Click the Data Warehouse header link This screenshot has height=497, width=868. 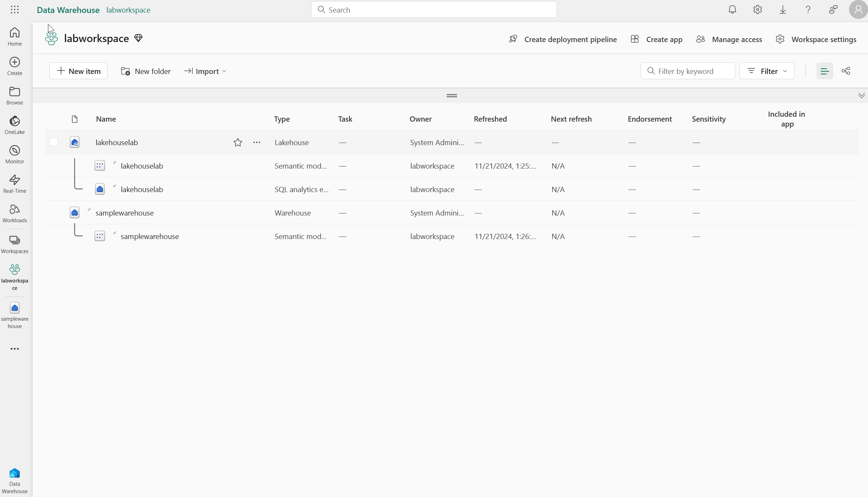pyautogui.click(x=68, y=10)
